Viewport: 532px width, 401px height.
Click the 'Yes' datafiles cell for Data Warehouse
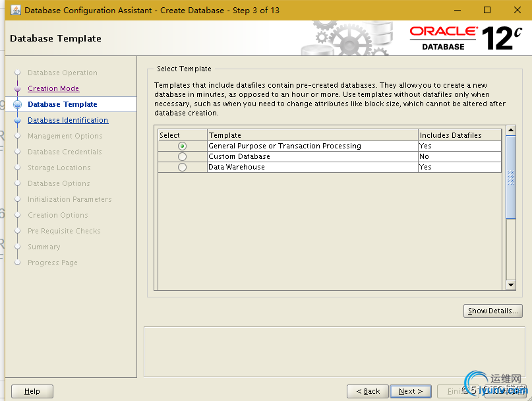coord(459,167)
